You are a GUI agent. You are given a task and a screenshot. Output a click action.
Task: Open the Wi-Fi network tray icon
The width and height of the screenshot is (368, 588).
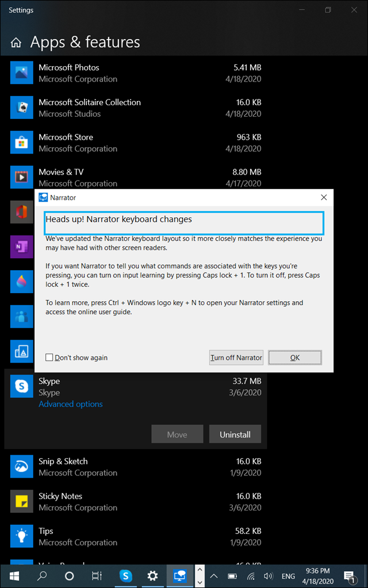(251, 577)
